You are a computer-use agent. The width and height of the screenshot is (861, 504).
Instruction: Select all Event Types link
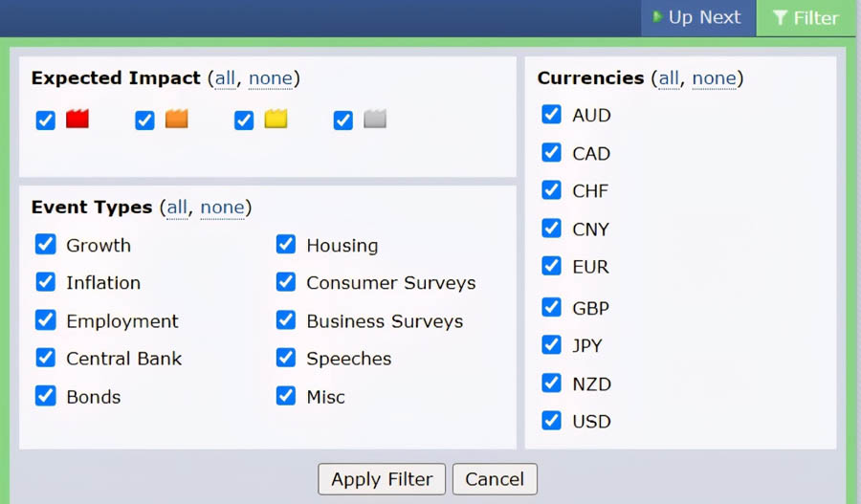(177, 208)
